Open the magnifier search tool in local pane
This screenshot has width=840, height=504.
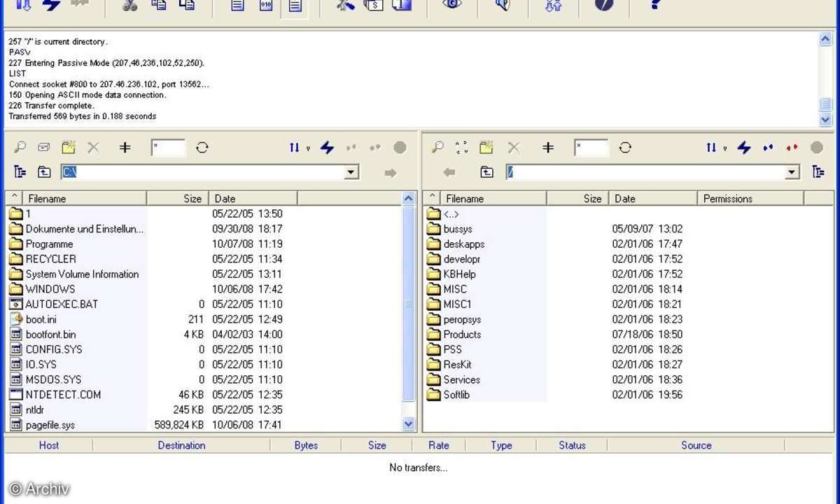pos(20,148)
